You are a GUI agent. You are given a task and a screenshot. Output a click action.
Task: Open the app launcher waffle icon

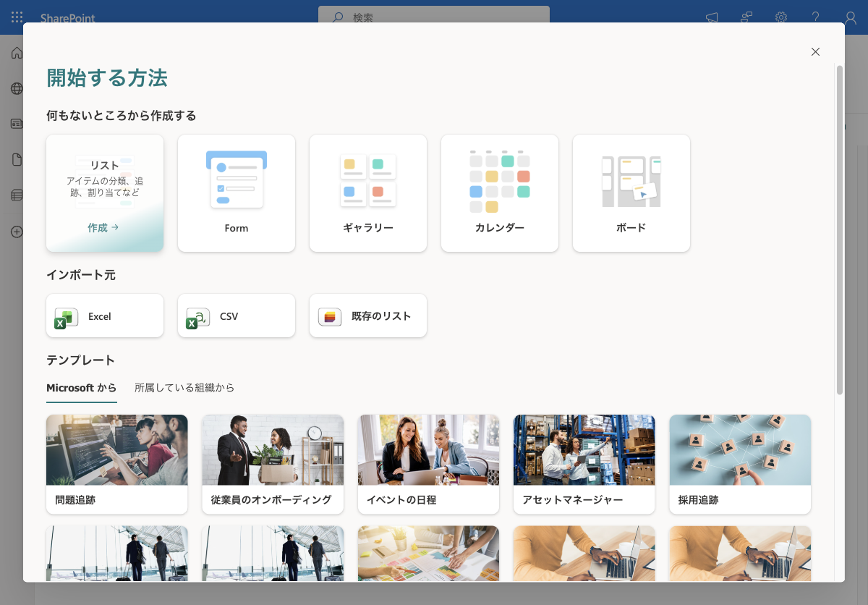tap(17, 17)
